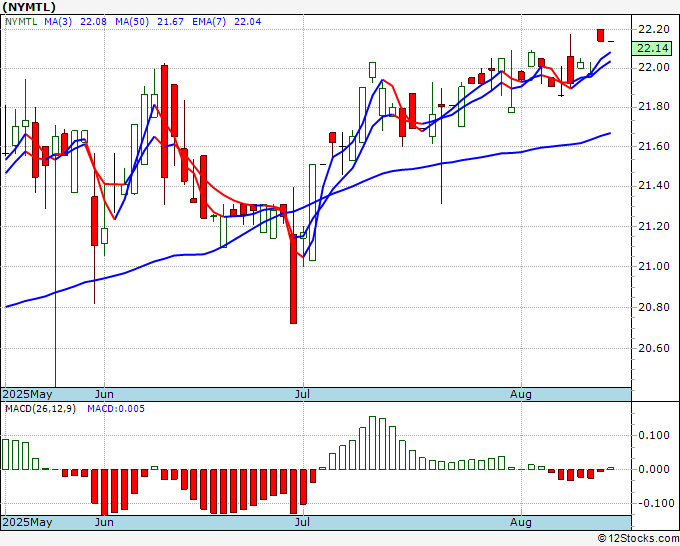Image resolution: width=680 pixels, height=546 pixels.
Task: Click the 0.000 MACD axis label
Action: [x=654, y=469]
